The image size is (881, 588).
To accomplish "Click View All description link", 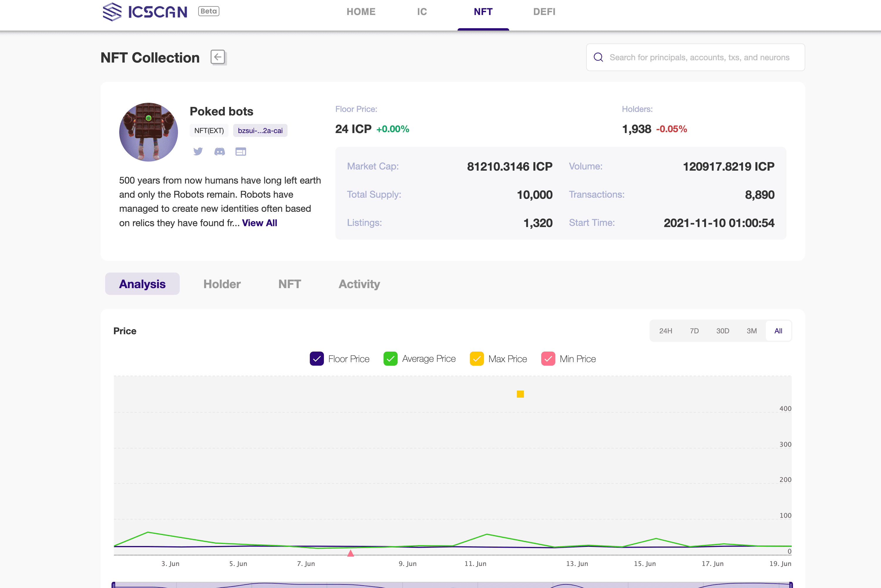I will 259,223.
